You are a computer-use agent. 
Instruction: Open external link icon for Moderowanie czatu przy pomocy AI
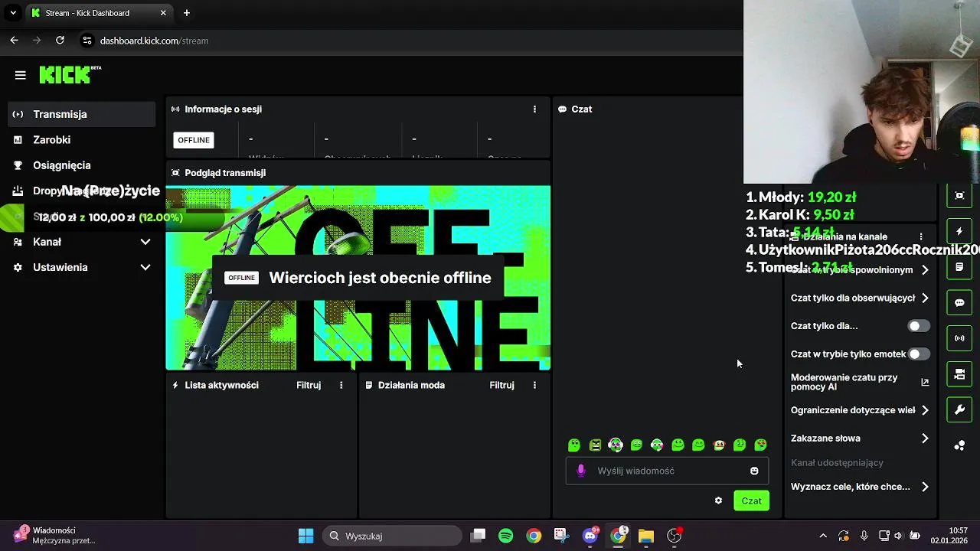pos(925,382)
